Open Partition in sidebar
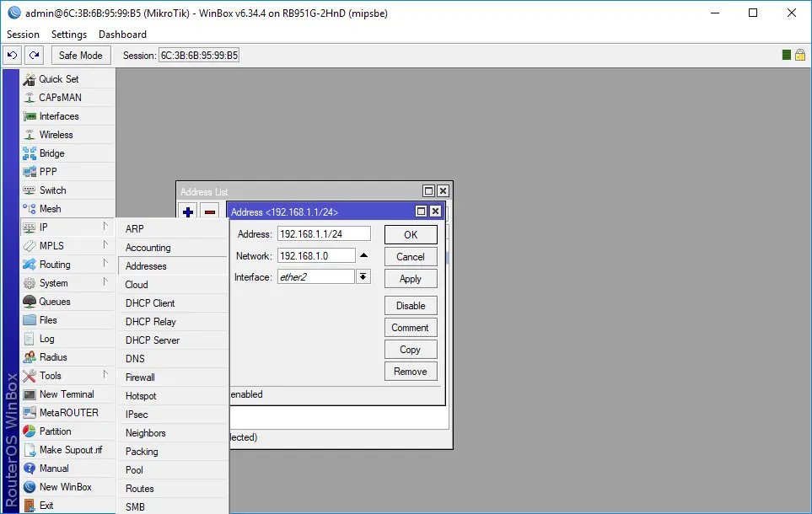812x514 pixels. click(x=67, y=431)
